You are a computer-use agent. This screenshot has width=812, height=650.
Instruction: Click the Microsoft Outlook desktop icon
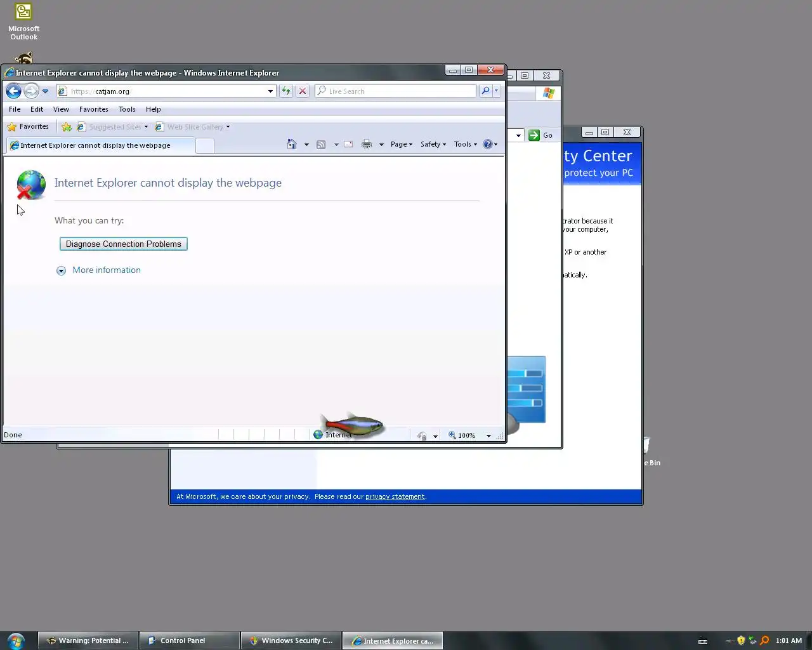click(x=23, y=22)
